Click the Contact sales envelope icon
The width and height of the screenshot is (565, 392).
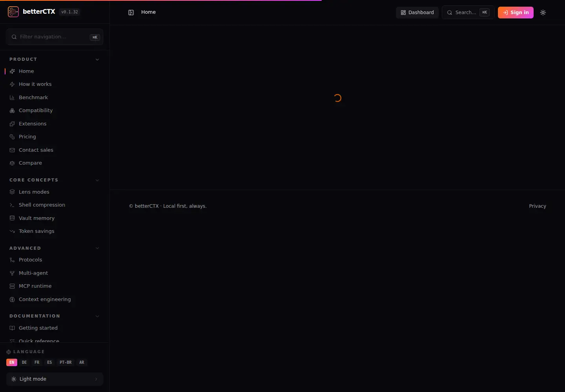tap(12, 150)
